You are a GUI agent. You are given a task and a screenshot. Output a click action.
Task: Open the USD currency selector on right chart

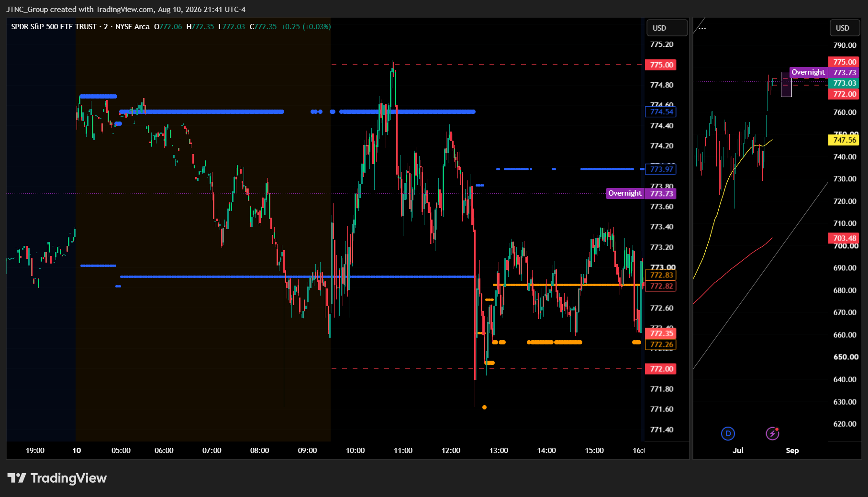point(845,28)
